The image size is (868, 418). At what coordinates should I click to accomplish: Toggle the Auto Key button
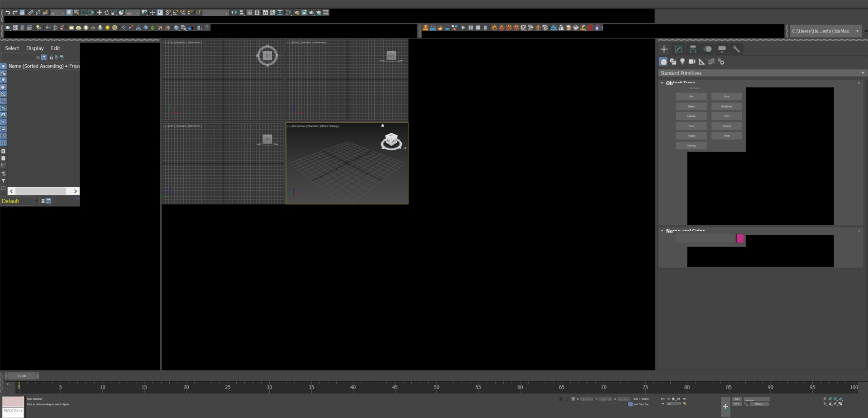(737, 399)
